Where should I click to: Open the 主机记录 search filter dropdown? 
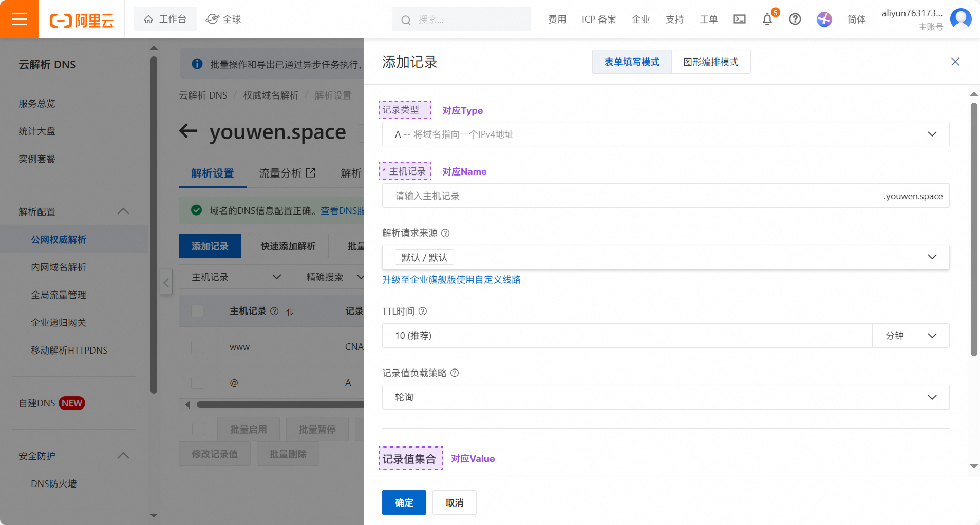(x=236, y=277)
